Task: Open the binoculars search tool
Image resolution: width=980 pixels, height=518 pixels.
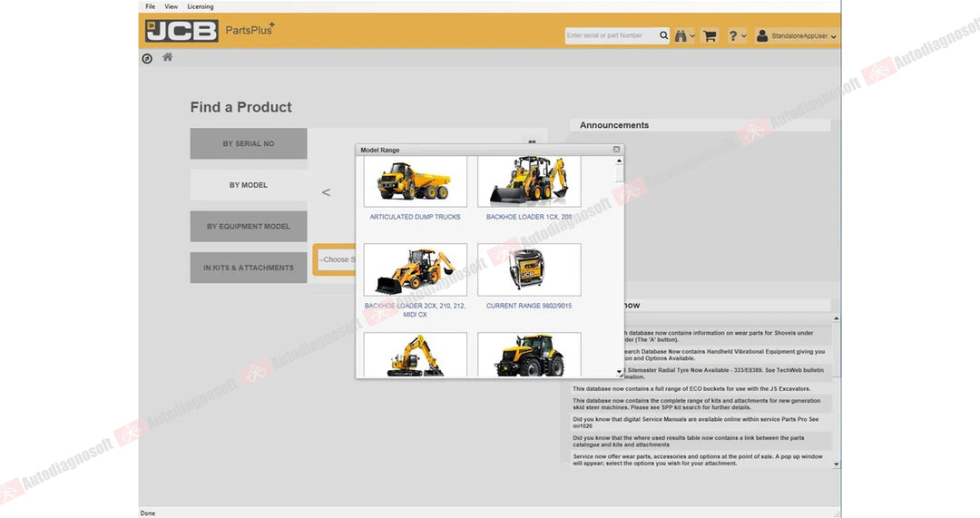Action: 681,36
